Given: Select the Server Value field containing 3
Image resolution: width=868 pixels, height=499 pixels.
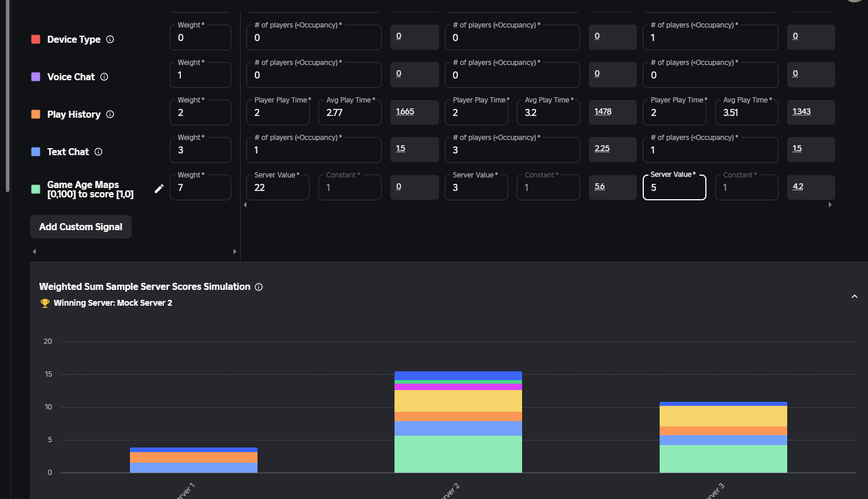Looking at the screenshot, I should point(476,187).
